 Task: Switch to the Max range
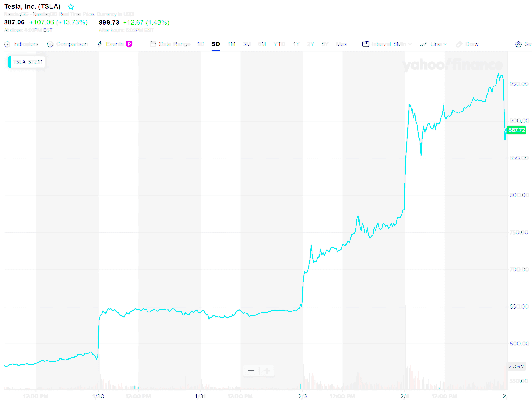(341, 44)
